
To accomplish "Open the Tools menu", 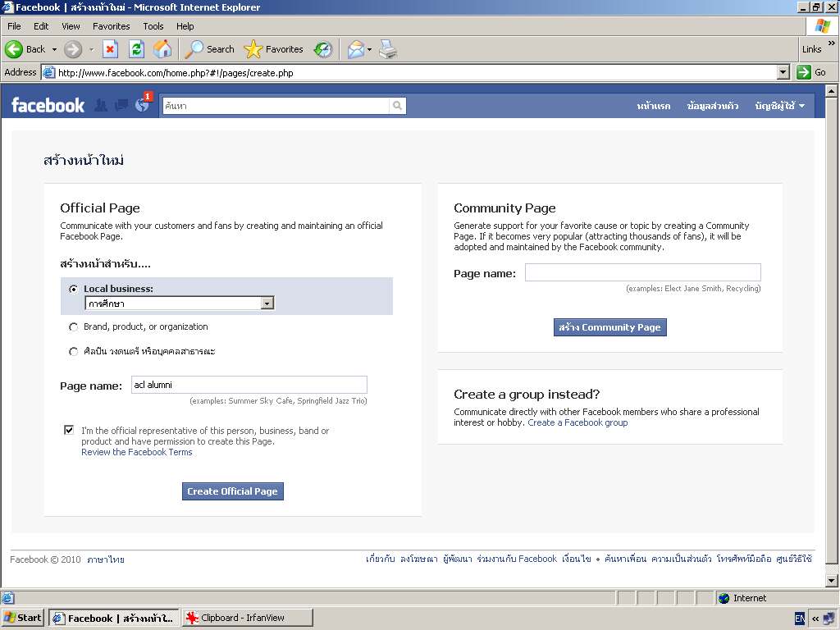I will coord(153,26).
